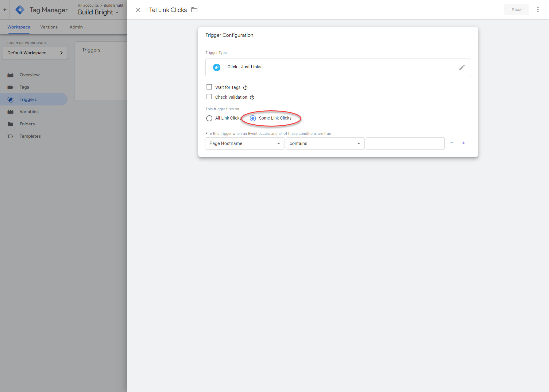Click the Save button
Screen dimensions: 549x392
[x=516, y=10]
